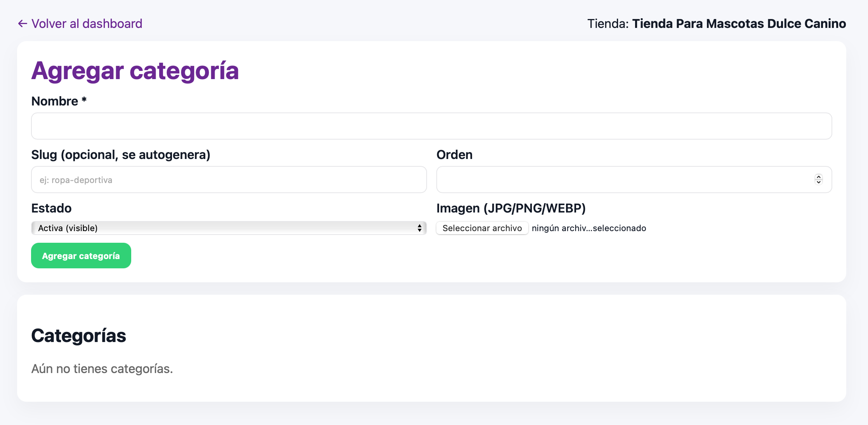
Task: Go back via Volver al dashboard link
Action: click(87, 24)
